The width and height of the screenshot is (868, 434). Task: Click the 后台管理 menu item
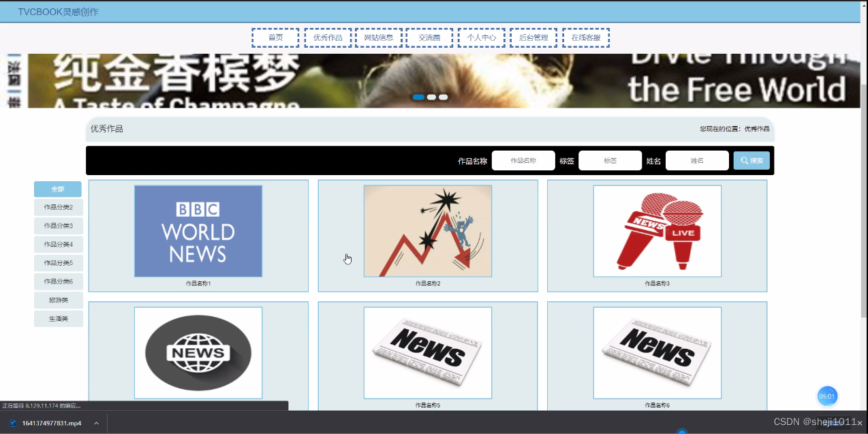click(533, 37)
